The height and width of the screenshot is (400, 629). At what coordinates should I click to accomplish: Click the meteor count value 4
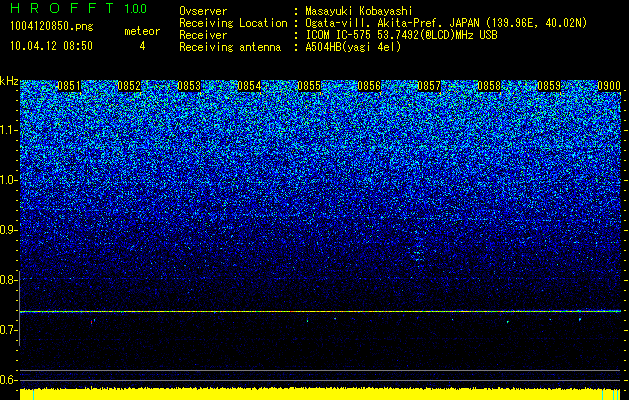142,46
